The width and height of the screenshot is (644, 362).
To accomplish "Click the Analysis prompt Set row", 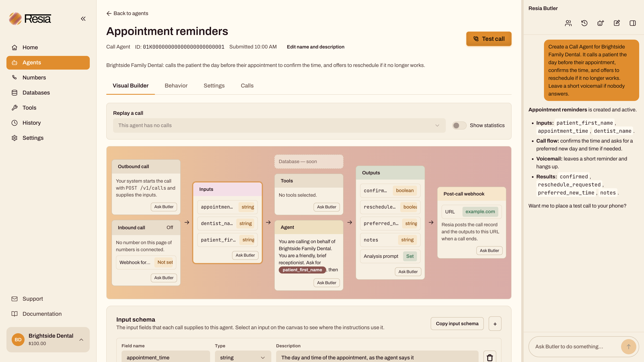I will pyautogui.click(x=390, y=256).
